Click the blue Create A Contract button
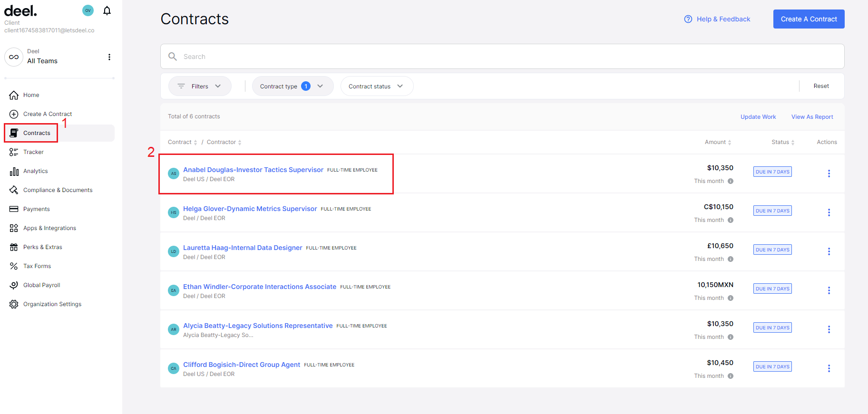 coord(809,19)
